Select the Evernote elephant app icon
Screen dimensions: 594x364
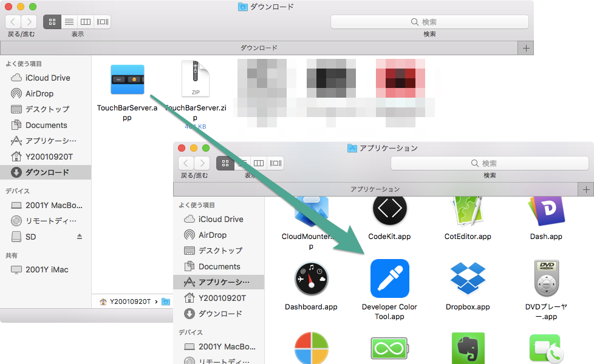point(468,348)
